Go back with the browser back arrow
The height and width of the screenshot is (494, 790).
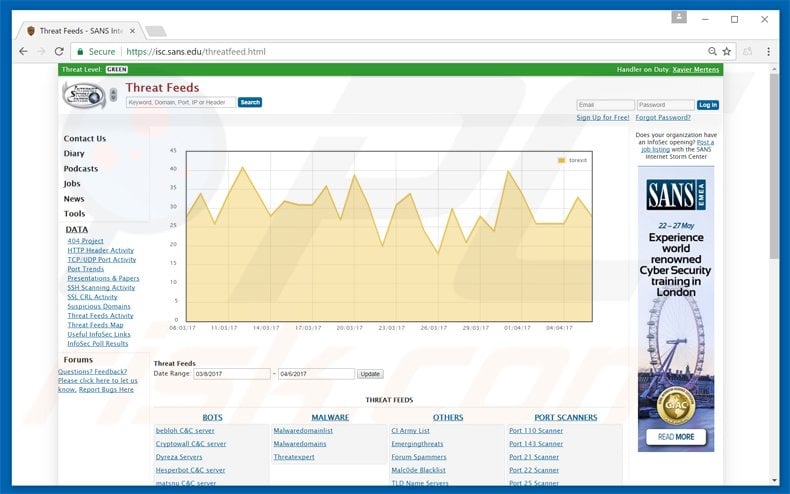(x=23, y=51)
